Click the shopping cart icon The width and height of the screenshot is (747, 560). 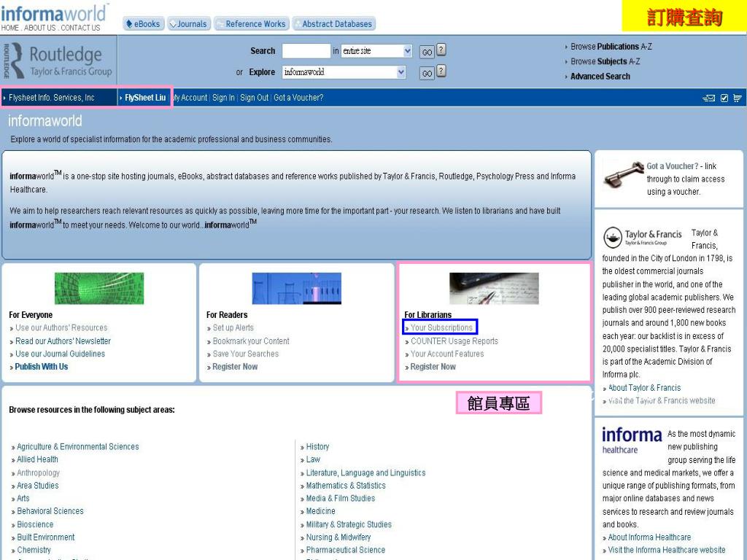coord(737,98)
